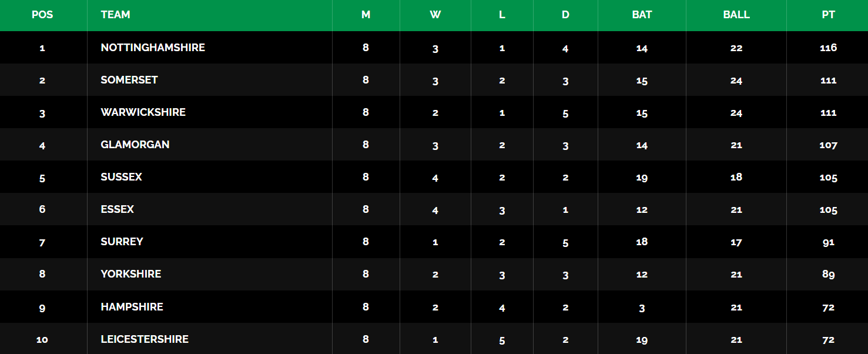Click the POS column header
The image size is (868, 354).
point(42,15)
